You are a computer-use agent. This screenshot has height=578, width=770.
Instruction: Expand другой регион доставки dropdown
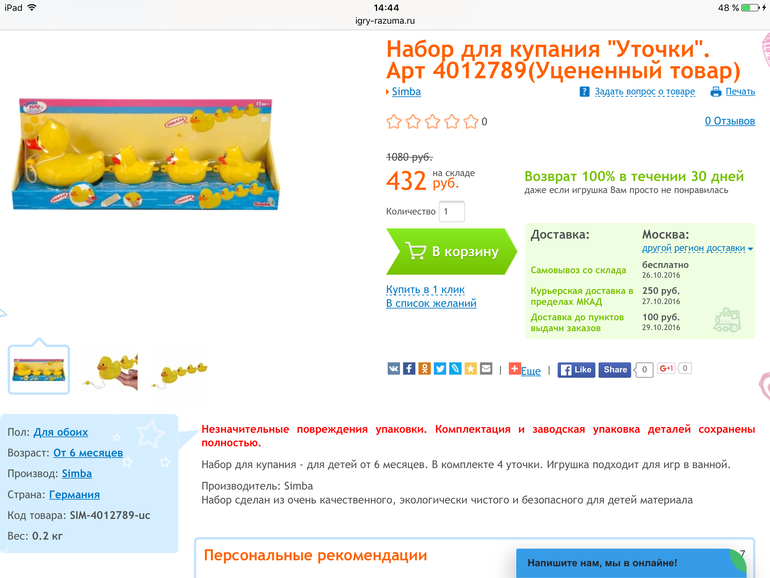697,248
